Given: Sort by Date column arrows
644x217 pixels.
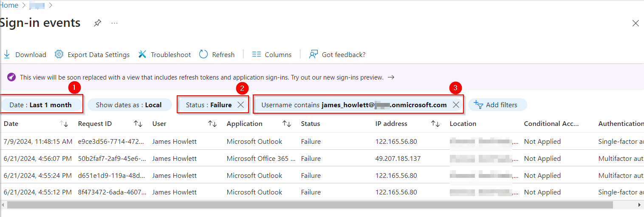Looking at the screenshot, I should pyautogui.click(x=64, y=124).
